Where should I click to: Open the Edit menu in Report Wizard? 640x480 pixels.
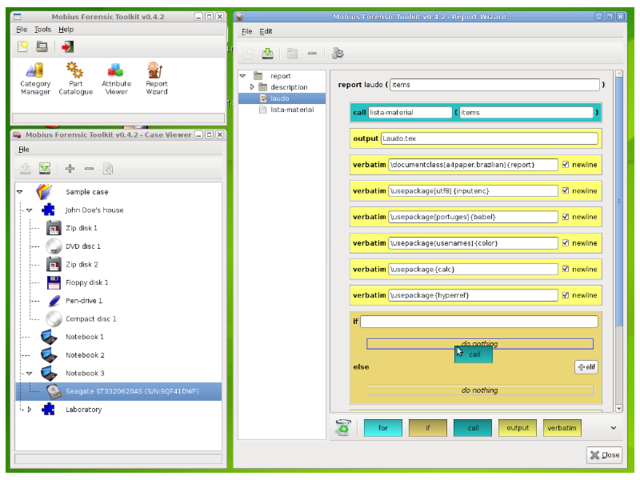[266, 31]
